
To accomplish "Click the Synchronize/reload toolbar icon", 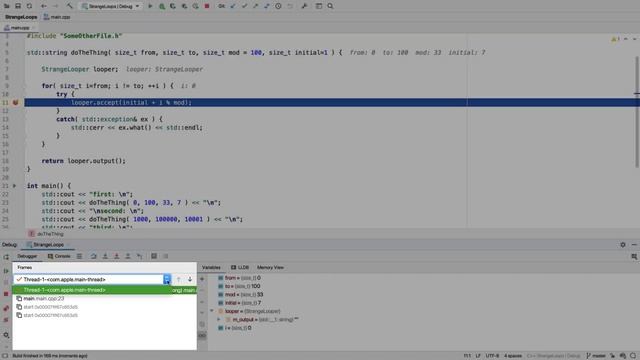I will [29, 6].
